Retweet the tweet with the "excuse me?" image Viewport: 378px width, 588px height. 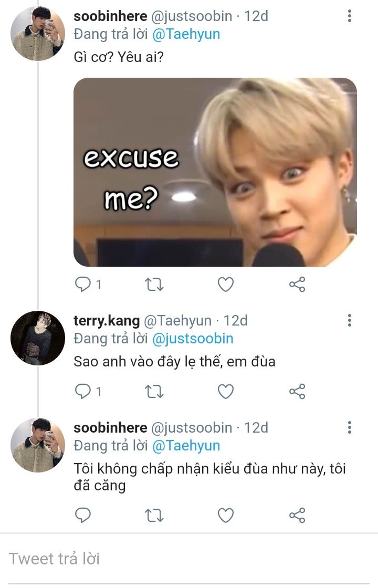[x=154, y=284]
